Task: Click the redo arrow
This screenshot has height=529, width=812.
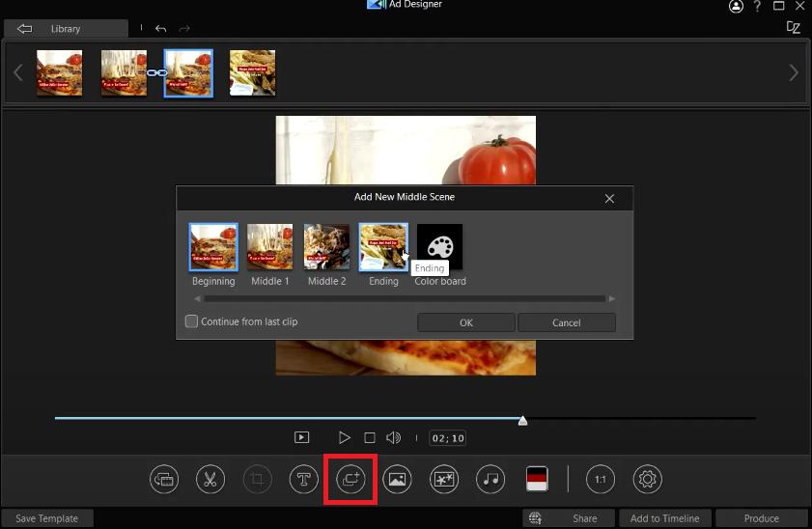Action: pyautogui.click(x=184, y=29)
